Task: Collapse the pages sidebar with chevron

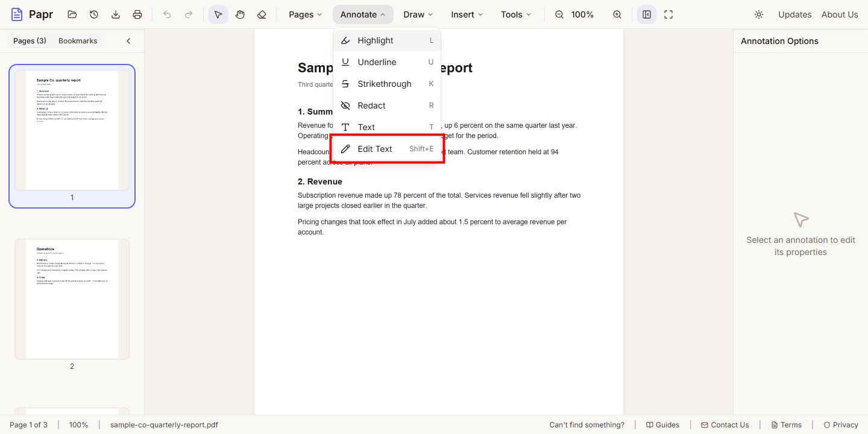Action: pyautogui.click(x=128, y=41)
